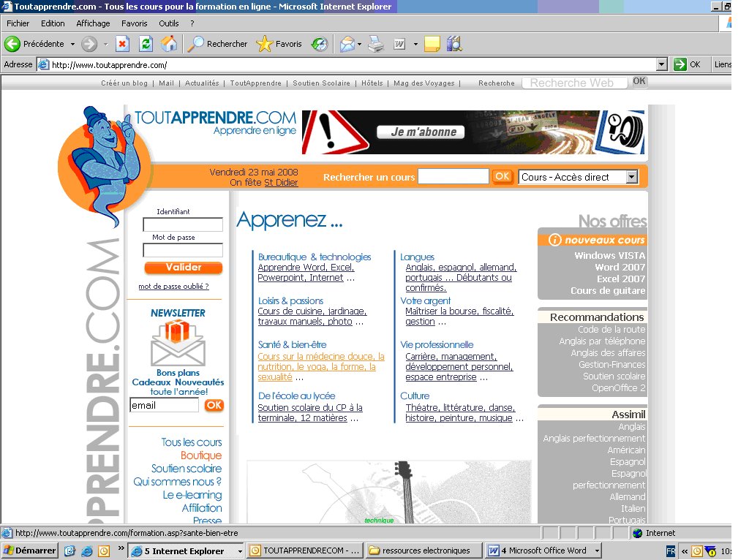Expand hidden tray icons chevron
The image size is (749, 560).
pyautogui.click(x=685, y=551)
